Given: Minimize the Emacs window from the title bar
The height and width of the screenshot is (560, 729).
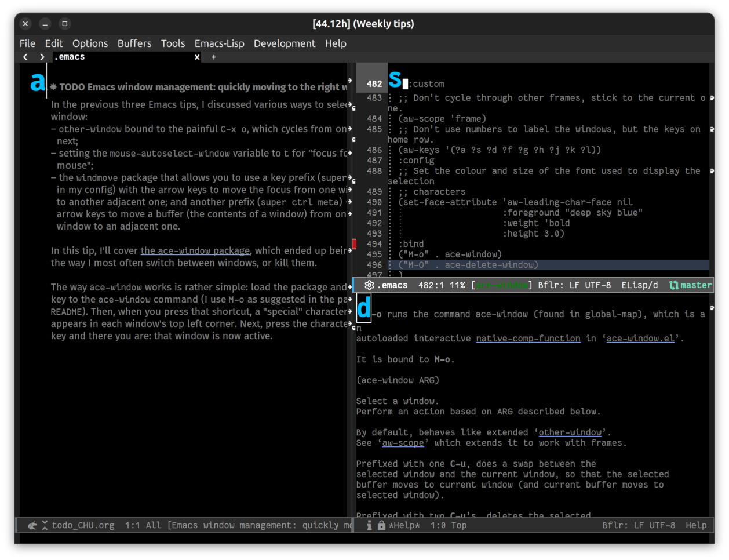Looking at the screenshot, I should (45, 24).
